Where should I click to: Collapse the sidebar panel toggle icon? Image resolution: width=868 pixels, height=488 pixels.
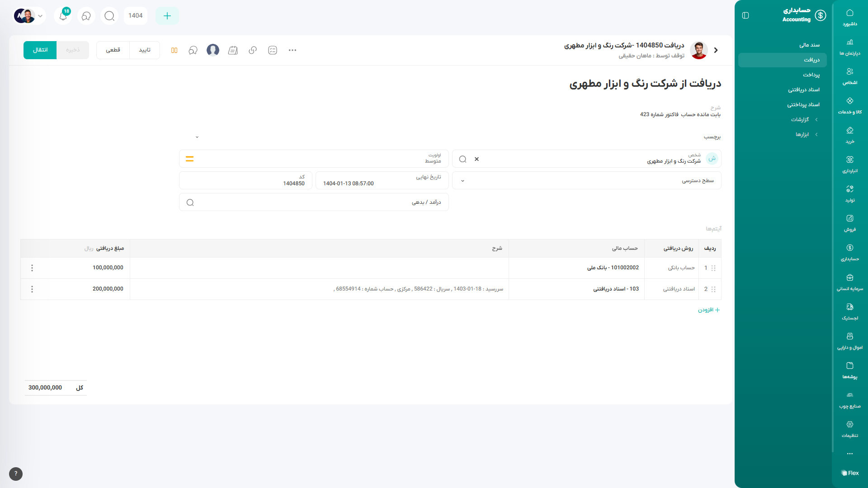click(745, 15)
